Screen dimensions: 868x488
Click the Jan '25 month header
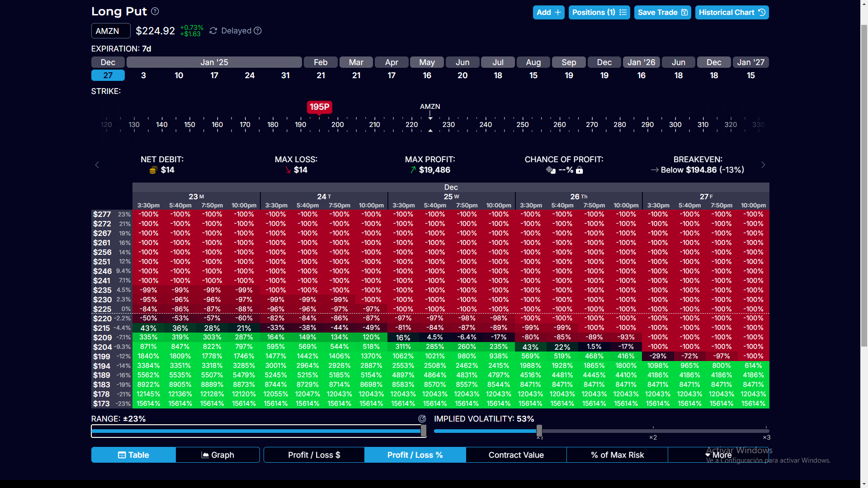click(x=214, y=62)
